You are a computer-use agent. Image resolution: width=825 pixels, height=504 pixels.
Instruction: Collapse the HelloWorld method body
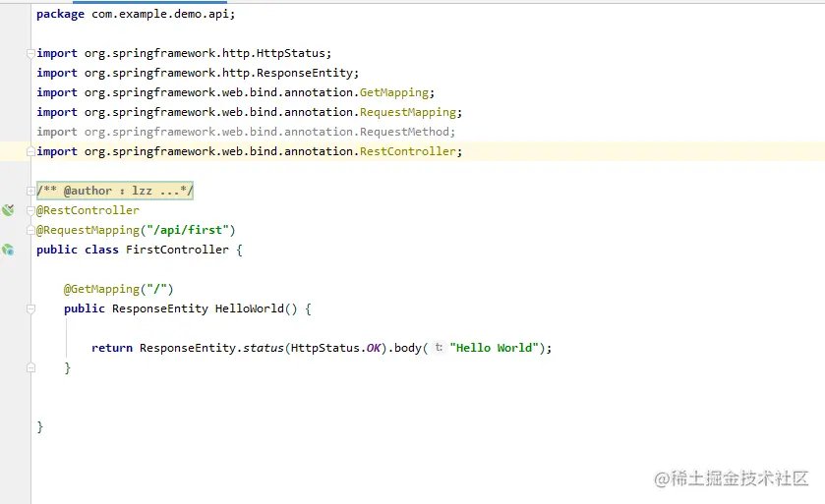(30, 308)
